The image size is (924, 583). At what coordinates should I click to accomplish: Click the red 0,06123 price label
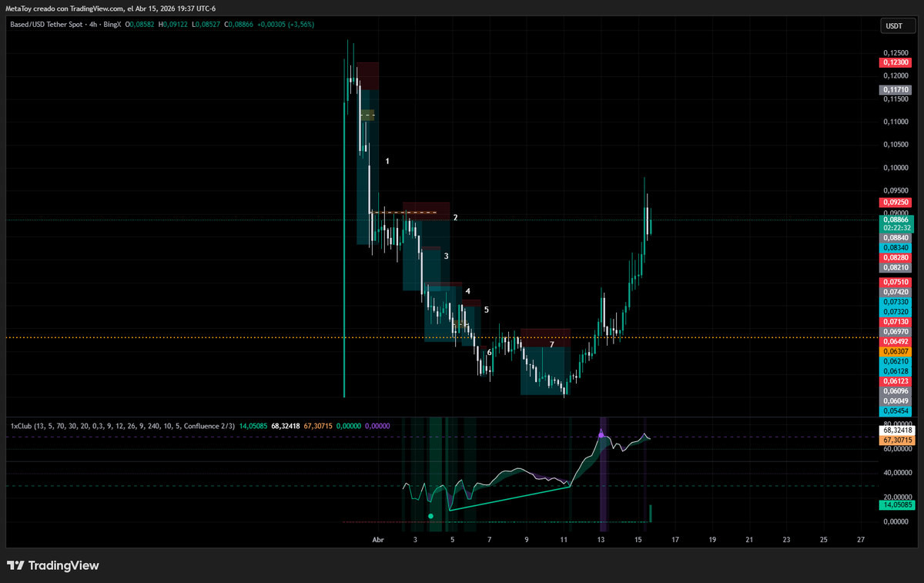coord(896,381)
